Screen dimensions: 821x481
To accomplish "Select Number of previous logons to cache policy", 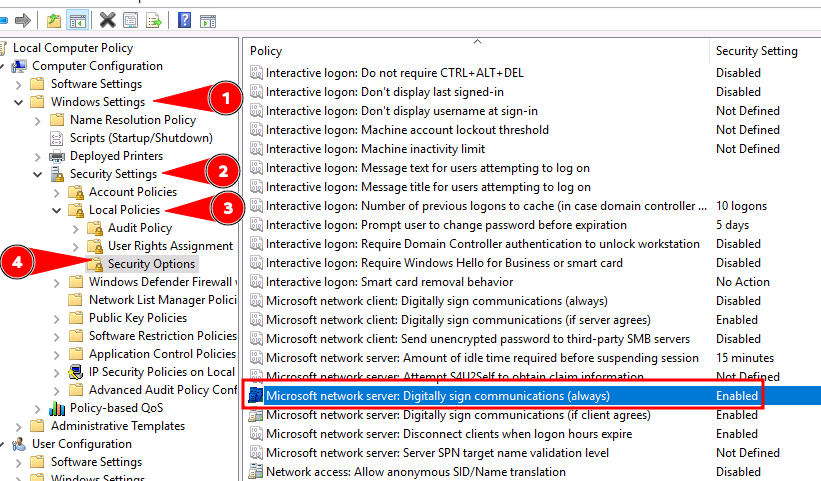I will pyautogui.click(x=486, y=206).
